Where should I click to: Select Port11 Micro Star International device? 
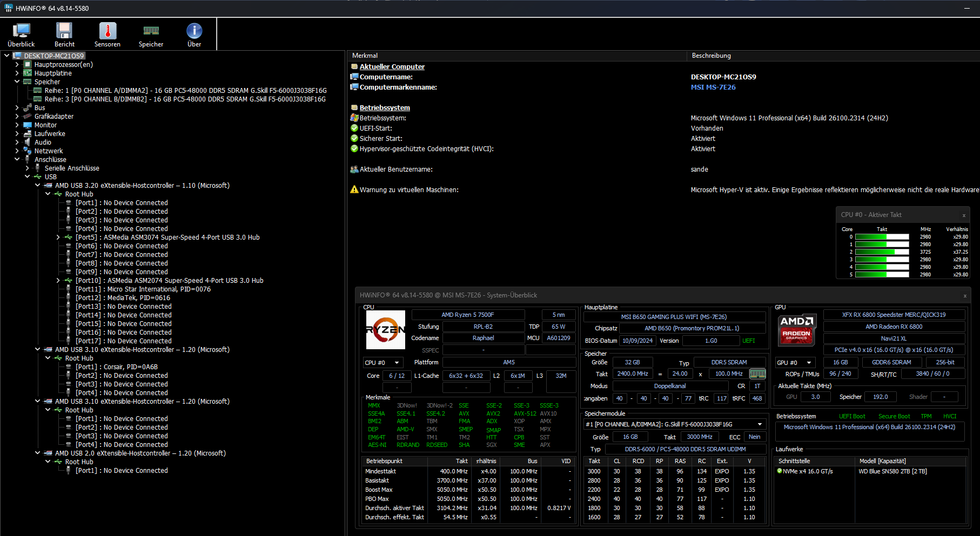pos(143,289)
